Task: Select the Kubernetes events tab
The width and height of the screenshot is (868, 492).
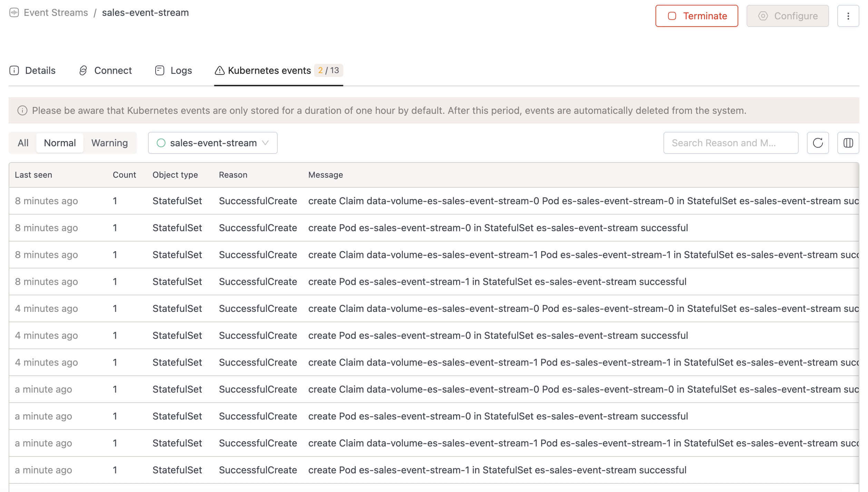Action: 278,70
